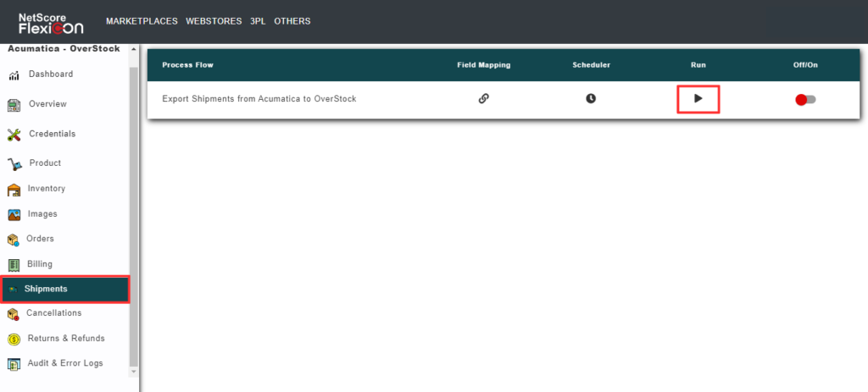Expand the WEBSTORES menu
Image resolution: width=868 pixels, height=392 pixels.
pos(219,21)
